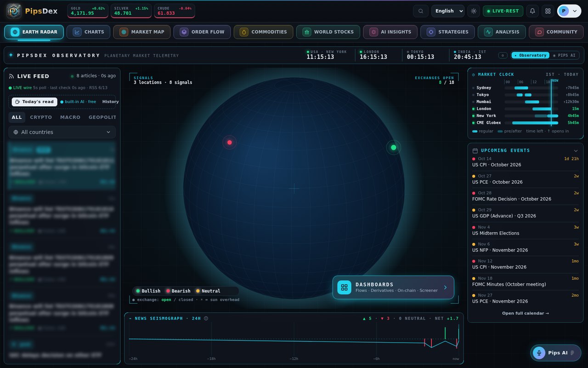Select the ALL feed tab
588x368 pixels.
pyautogui.click(x=17, y=117)
